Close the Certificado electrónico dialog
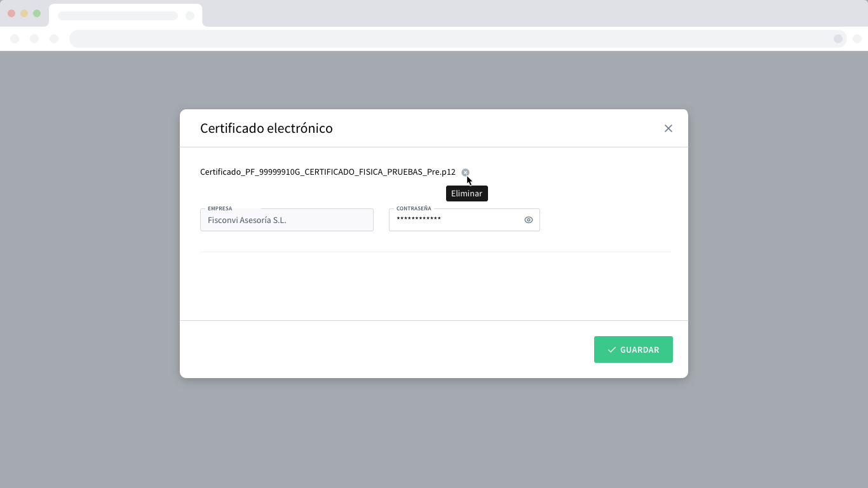 pos(668,128)
